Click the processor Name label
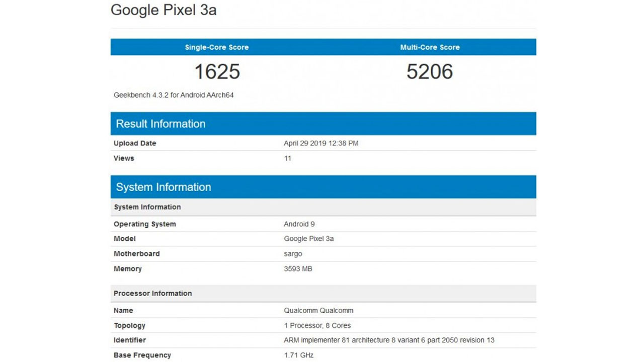 click(x=123, y=311)
